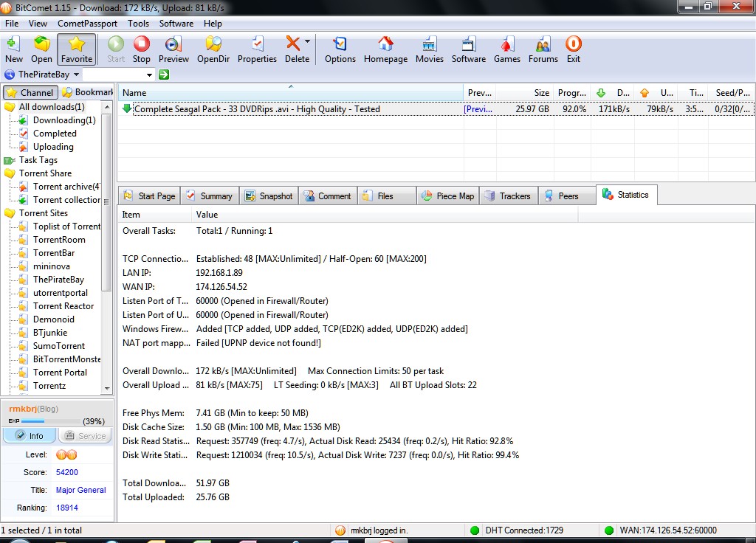Open mininova in Torrent Sites list

point(51,266)
